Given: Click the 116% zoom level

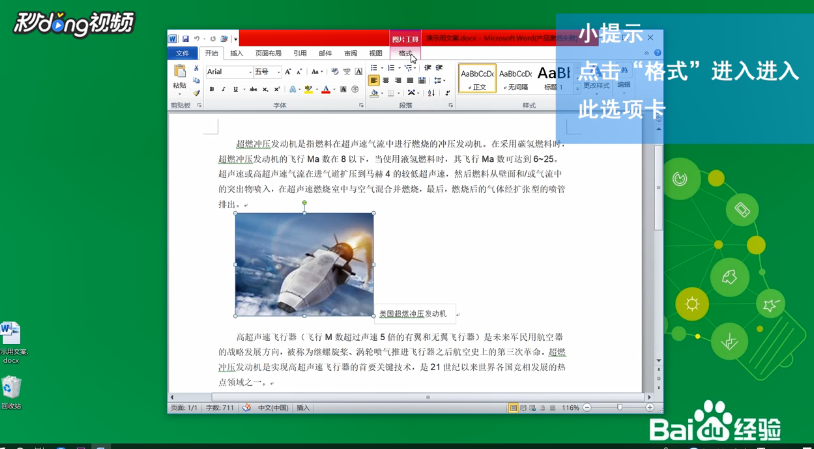Looking at the screenshot, I should 570,408.
